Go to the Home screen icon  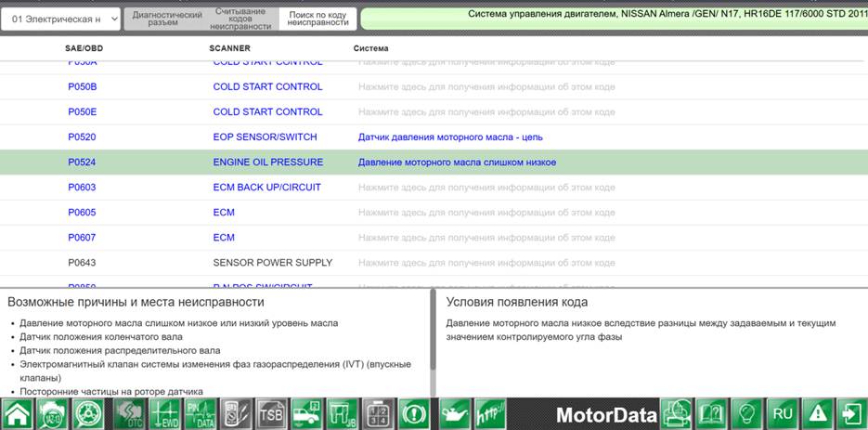click(x=17, y=414)
